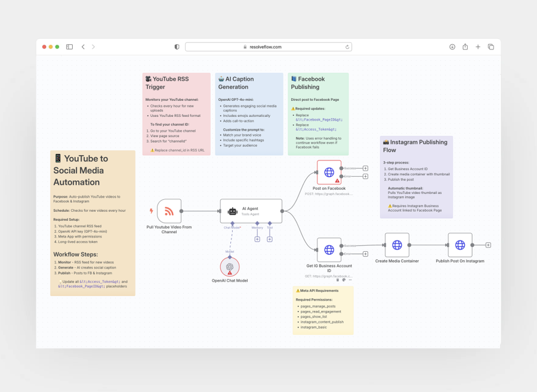This screenshot has height=392, width=537.
Task: Select the Meta API Requirements sticky note
Action: pyautogui.click(x=323, y=310)
